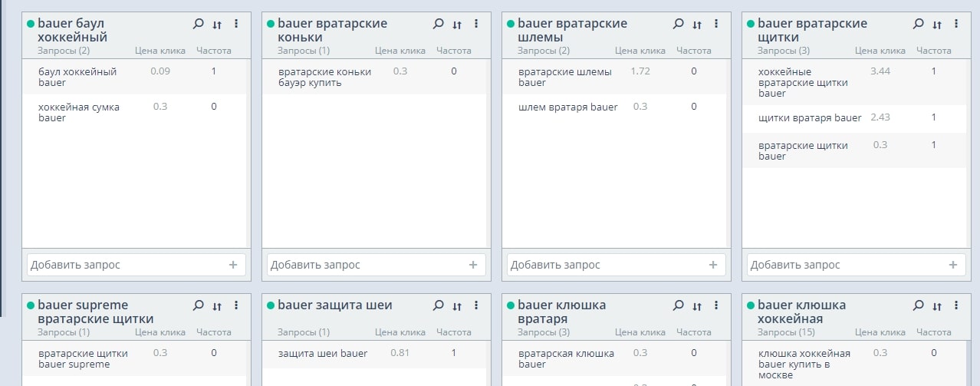The image size is (980, 386).
Task: Open three-dot menu of 'bauer защита шеи' card
Action: (476, 305)
